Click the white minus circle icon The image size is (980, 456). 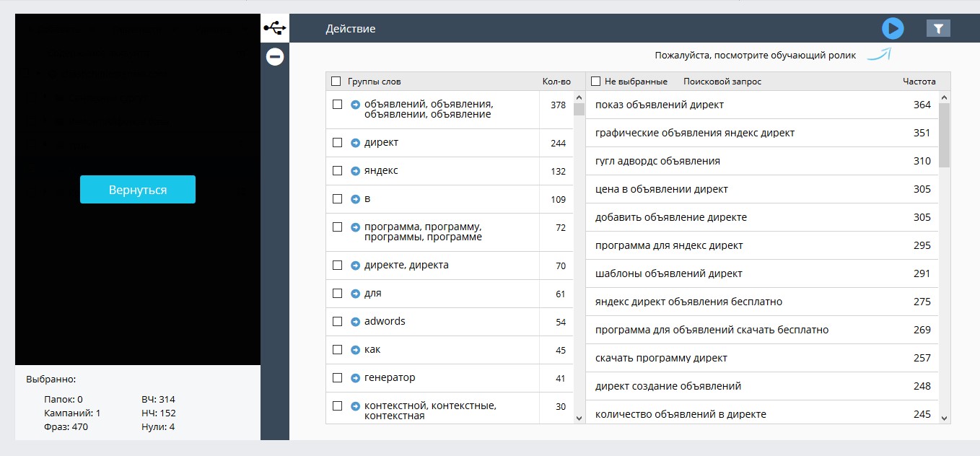pos(274,56)
